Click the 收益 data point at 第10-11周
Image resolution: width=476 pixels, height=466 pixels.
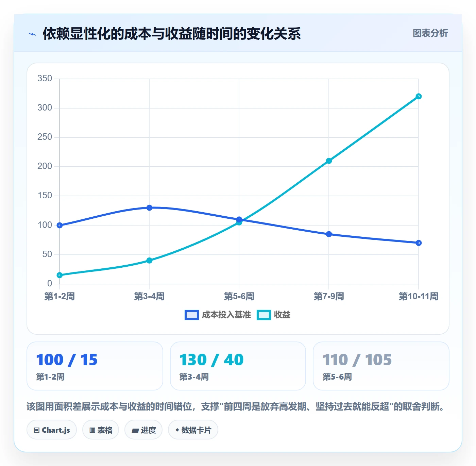(419, 97)
